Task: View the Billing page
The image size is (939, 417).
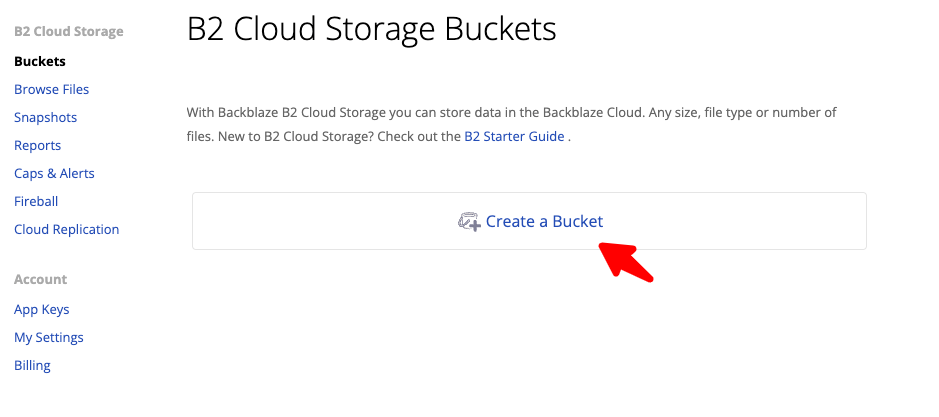Action: pyautogui.click(x=32, y=365)
